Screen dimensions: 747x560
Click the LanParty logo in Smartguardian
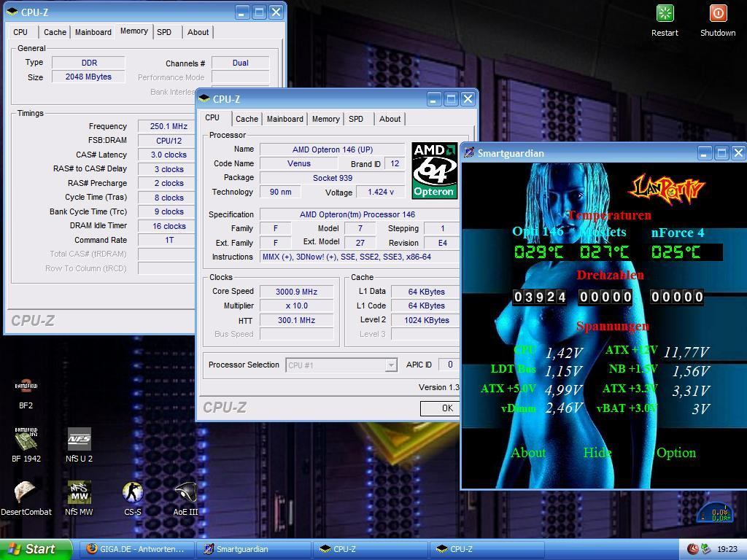point(667,190)
